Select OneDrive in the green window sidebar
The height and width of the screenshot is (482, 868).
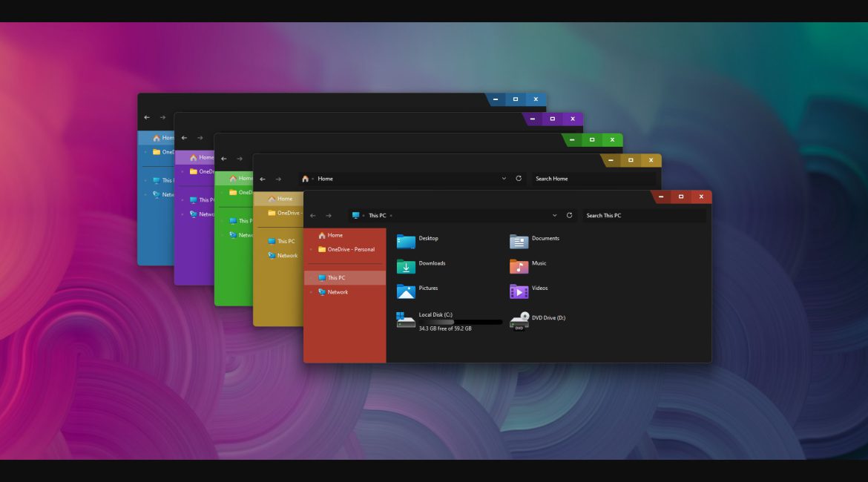tap(234, 193)
